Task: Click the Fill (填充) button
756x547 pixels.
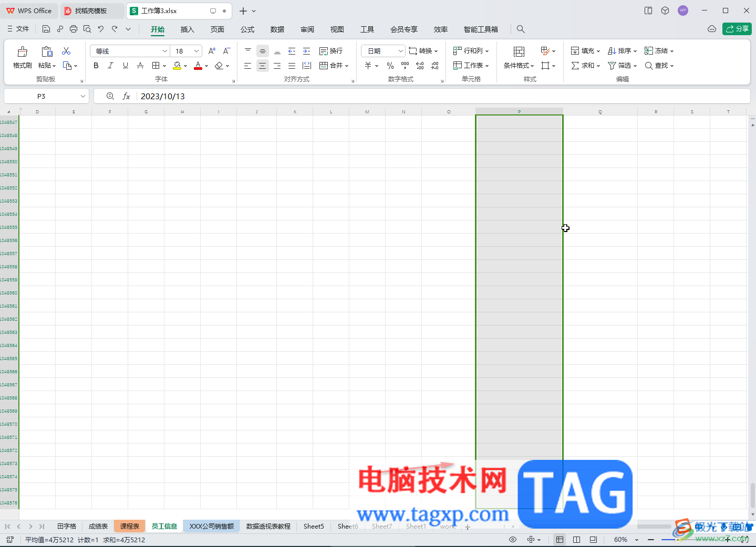Action: pyautogui.click(x=585, y=51)
